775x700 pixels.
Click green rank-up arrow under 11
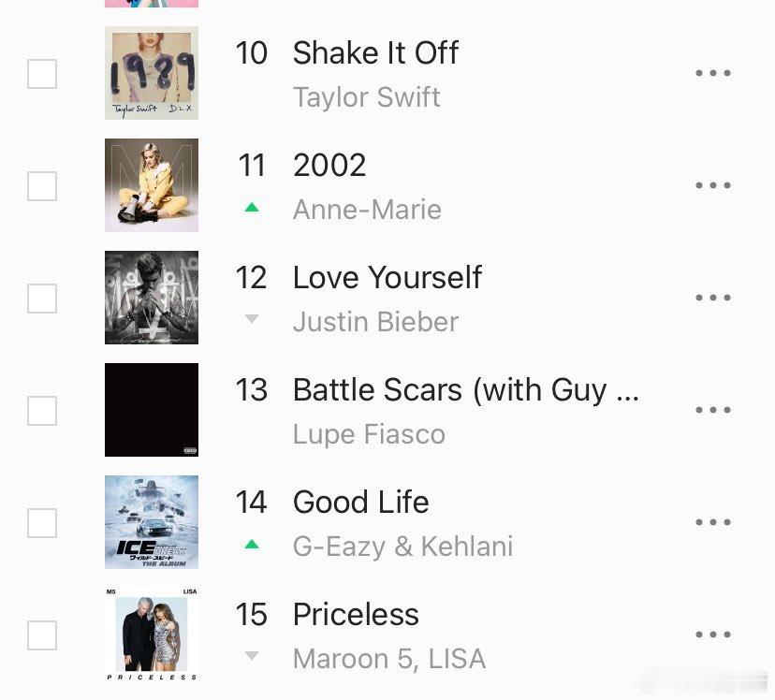tap(252, 208)
